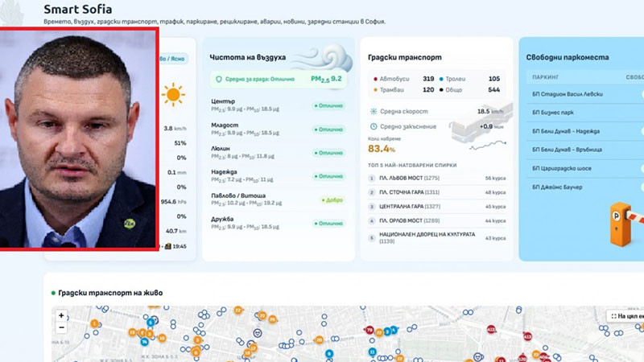
Task: Select the ПЛ. СТОЧНА ГАРА stop row
Action: click(x=437, y=192)
